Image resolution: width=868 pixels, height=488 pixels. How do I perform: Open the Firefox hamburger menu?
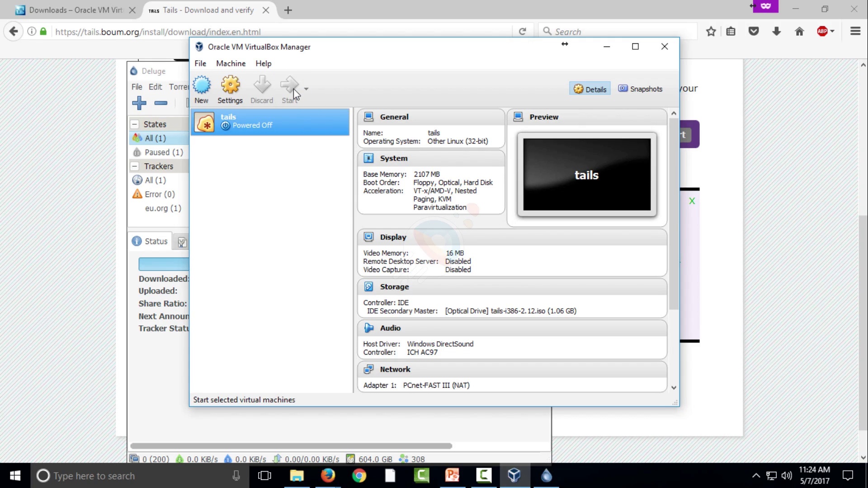pos(855,31)
